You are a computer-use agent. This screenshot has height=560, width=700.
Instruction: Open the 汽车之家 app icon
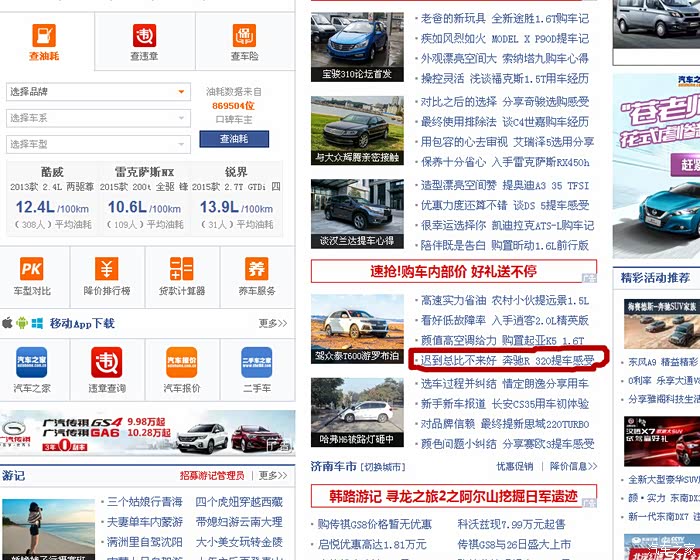(32, 361)
